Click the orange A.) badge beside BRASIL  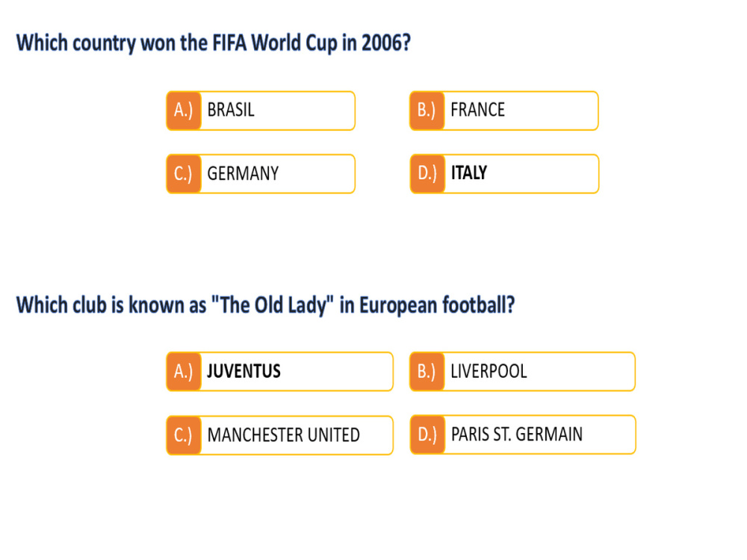[184, 111]
